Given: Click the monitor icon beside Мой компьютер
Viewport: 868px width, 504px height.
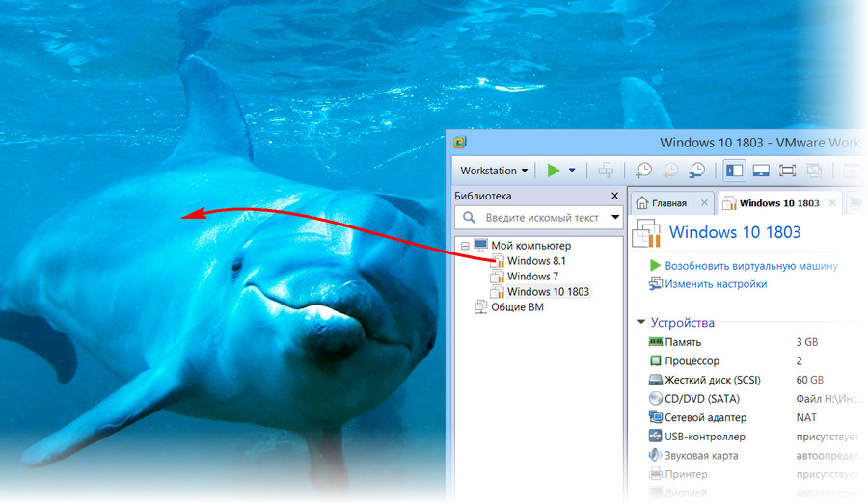Looking at the screenshot, I should coord(480,245).
